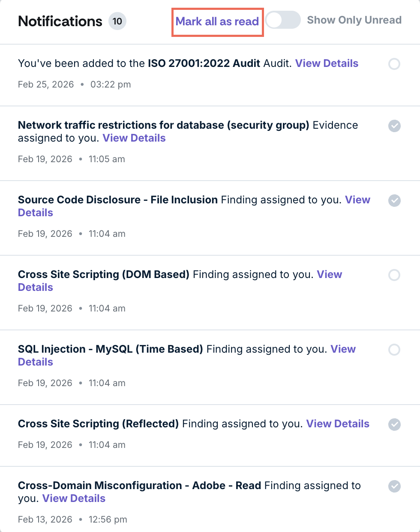Toggle read checkmark for Source Code Disclosure
The height and width of the screenshot is (532, 420).
point(394,200)
